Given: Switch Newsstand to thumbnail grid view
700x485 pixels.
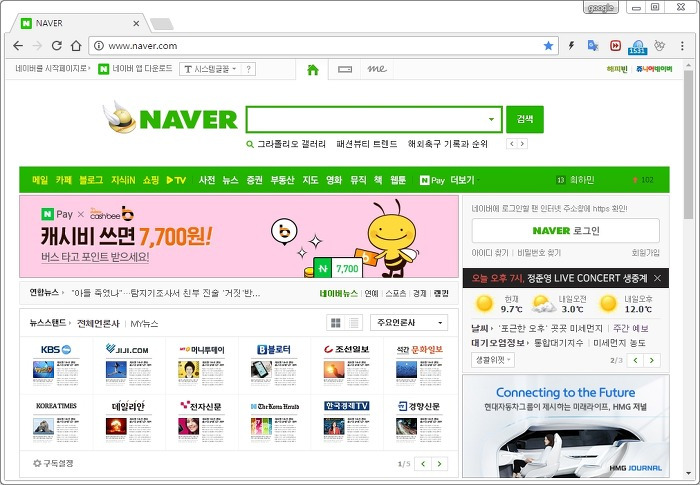Looking at the screenshot, I should [336, 322].
